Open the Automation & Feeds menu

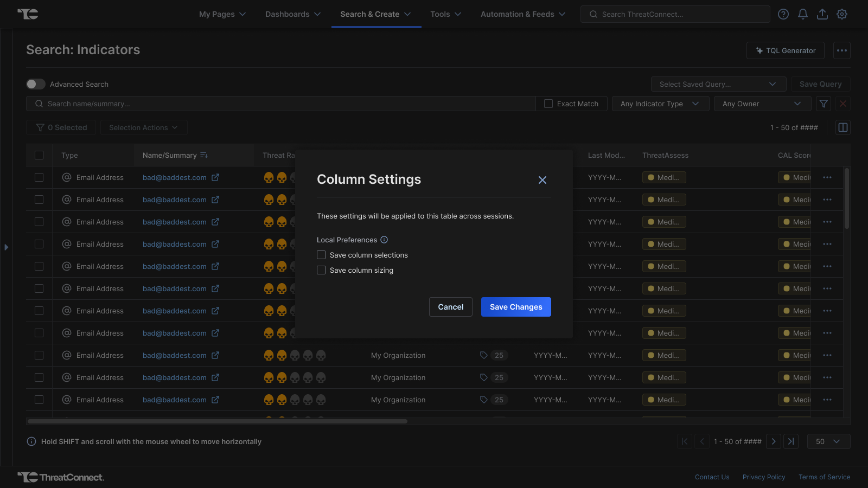click(x=522, y=14)
